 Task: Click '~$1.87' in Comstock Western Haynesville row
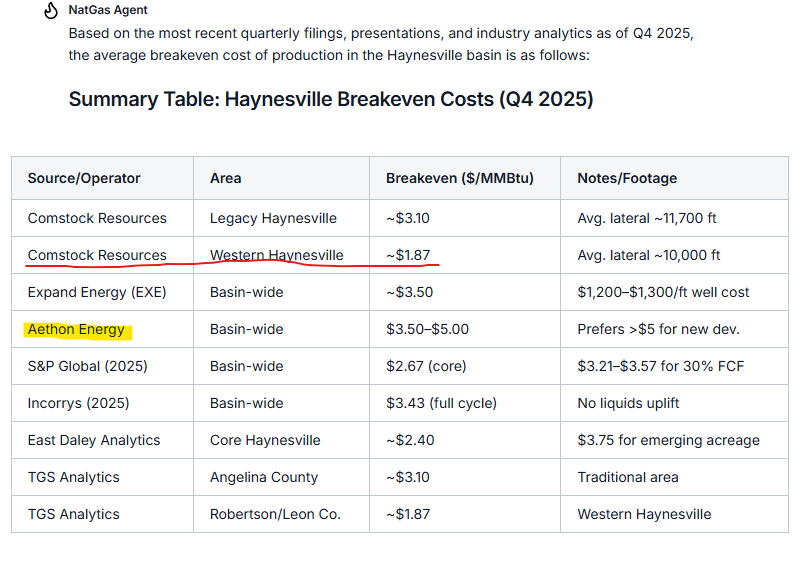pyautogui.click(x=408, y=255)
